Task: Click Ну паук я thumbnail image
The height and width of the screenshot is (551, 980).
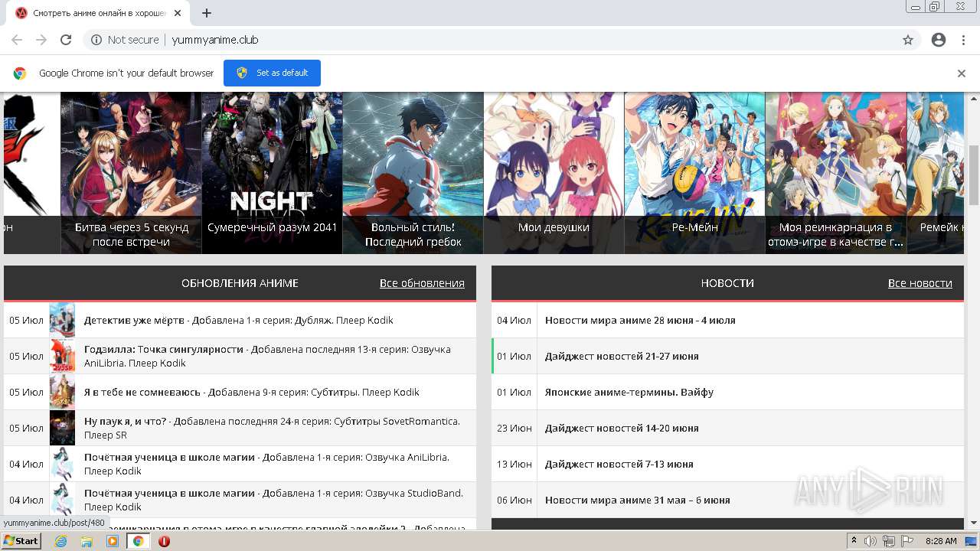Action: tap(62, 428)
